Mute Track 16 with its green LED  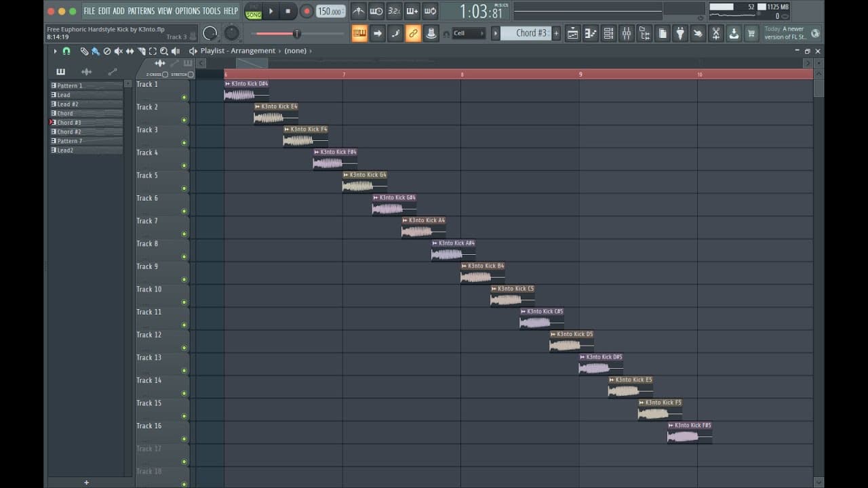point(184,439)
